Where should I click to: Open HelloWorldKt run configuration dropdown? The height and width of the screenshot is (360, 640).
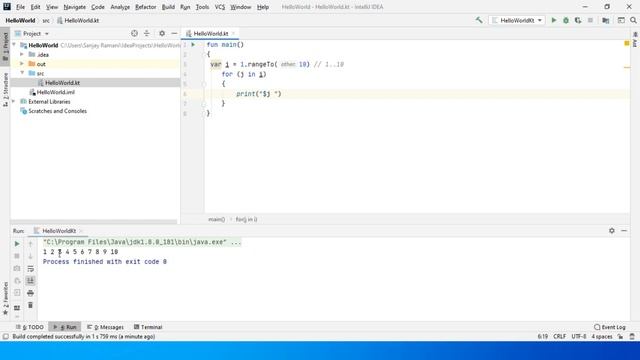point(517,20)
